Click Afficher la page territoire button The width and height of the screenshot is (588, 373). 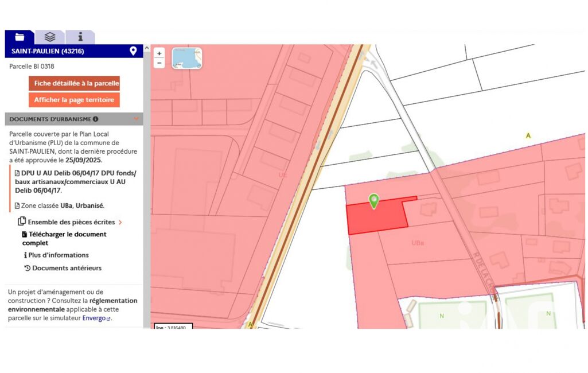click(x=74, y=100)
